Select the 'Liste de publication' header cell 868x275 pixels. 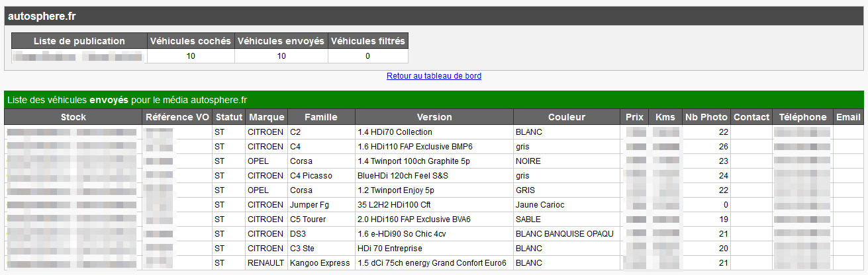(79, 41)
